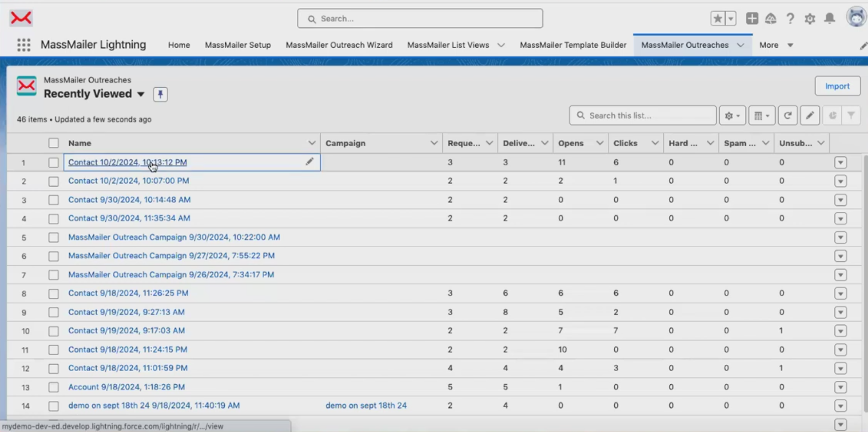The height and width of the screenshot is (432, 868).
Task: Open the More navigation menu
Action: pos(776,45)
